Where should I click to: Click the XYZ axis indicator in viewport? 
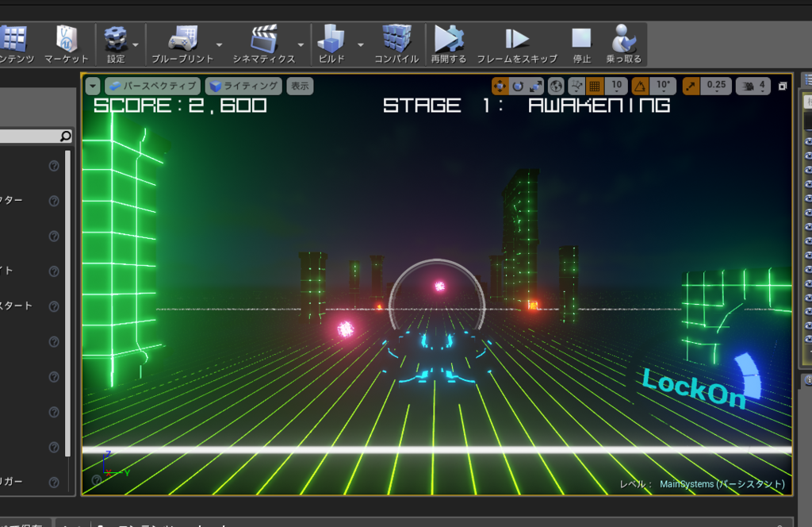(x=115, y=464)
